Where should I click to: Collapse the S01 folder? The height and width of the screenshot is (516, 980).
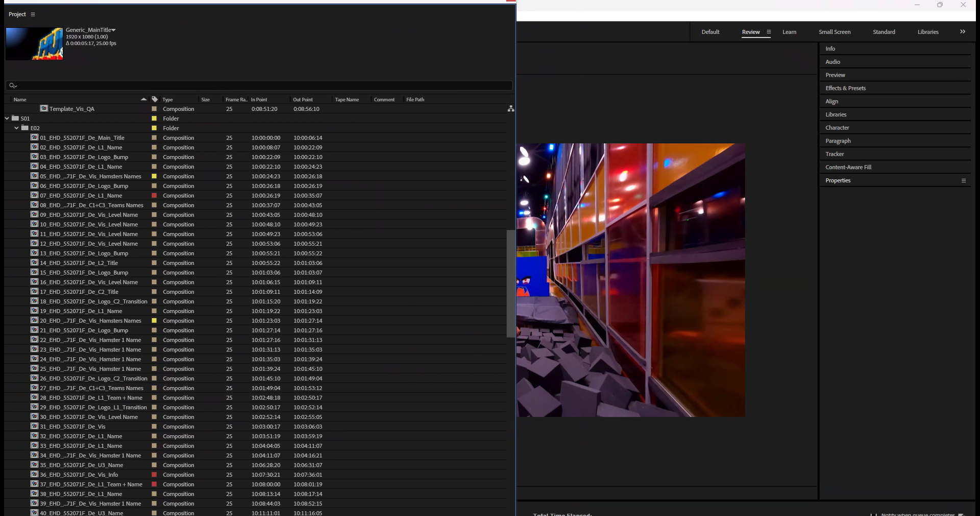click(7, 118)
